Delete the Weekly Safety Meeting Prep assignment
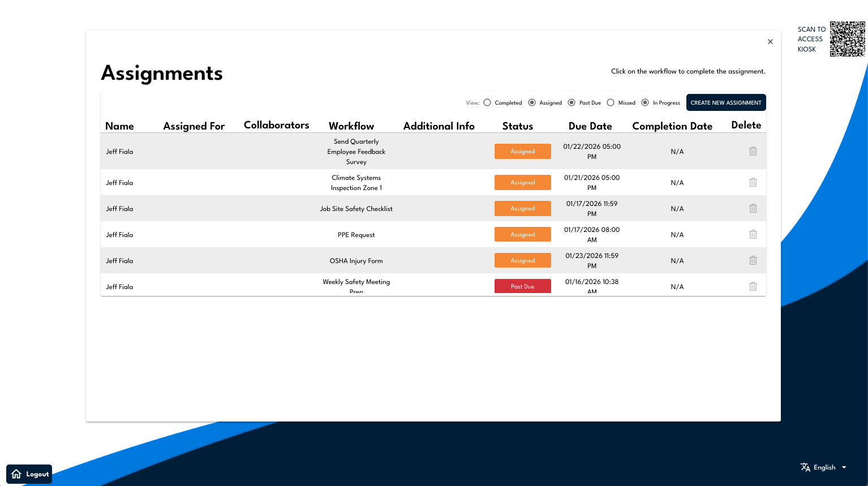Image resolution: width=868 pixels, height=486 pixels. click(753, 287)
